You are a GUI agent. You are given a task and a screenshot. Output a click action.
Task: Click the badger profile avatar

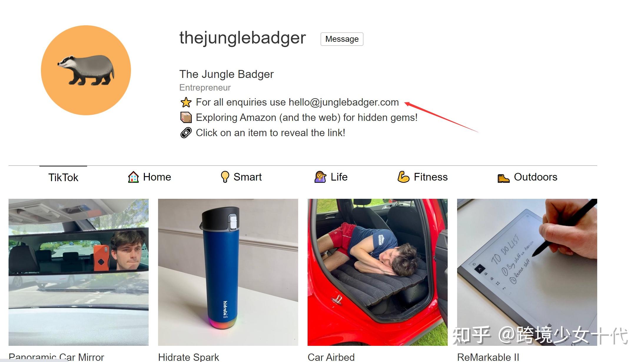coord(86,70)
